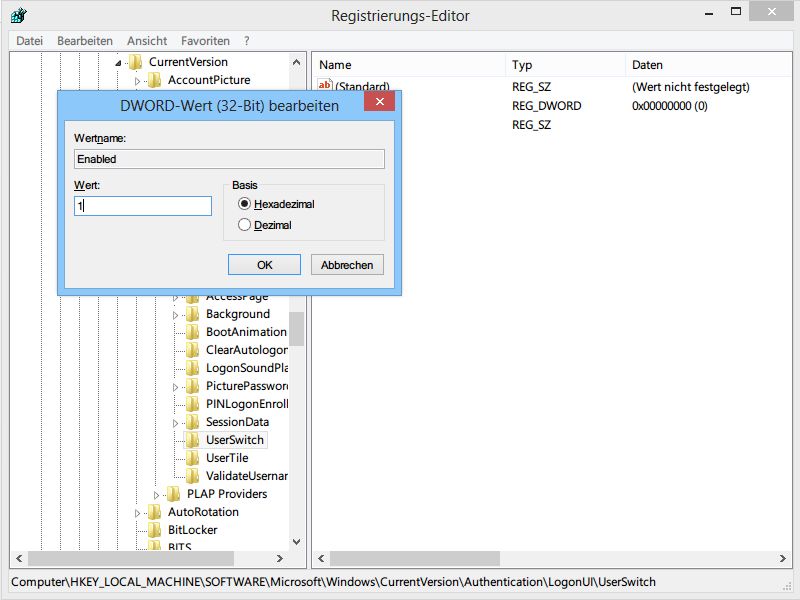Select the BitLocker tree item label

coord(192,530)
